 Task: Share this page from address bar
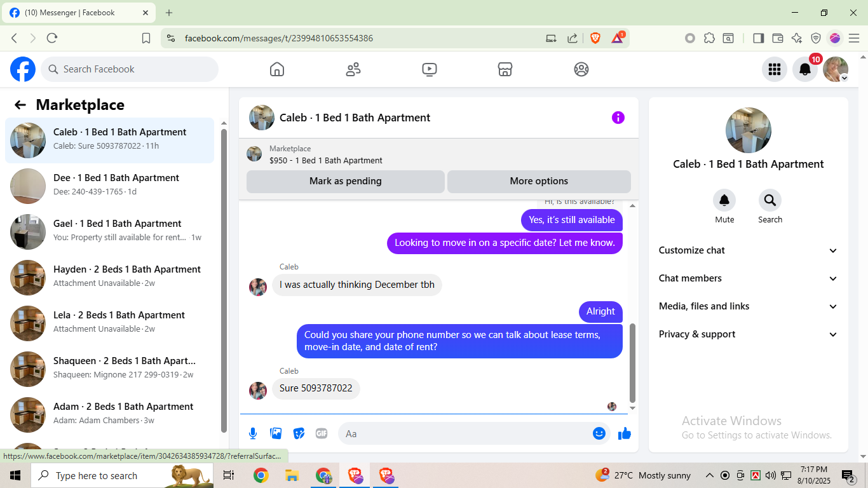[x=573, y=38]
